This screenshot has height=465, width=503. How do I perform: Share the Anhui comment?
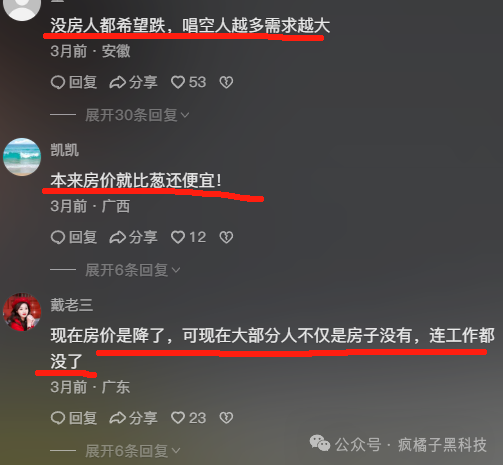click(133, 82)
